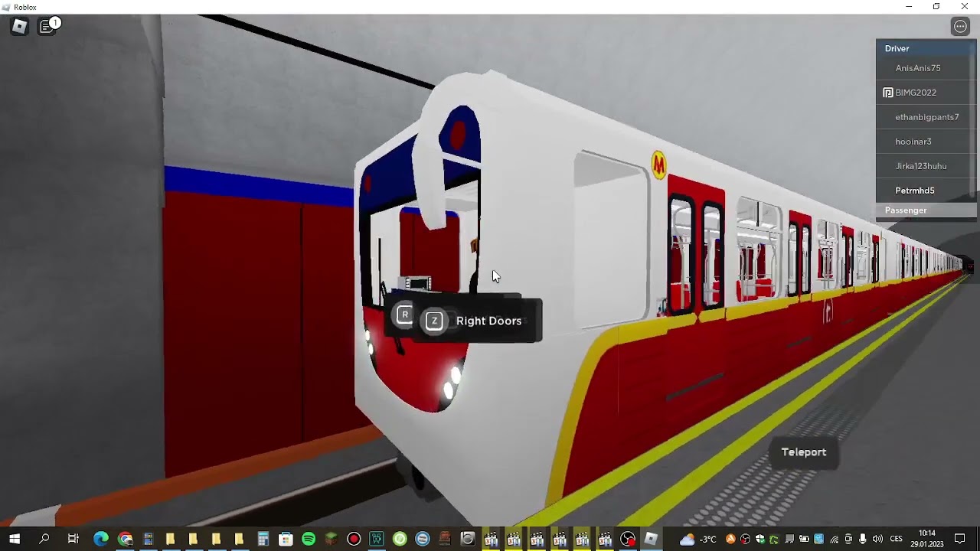Open Minecraft grass block icon in taskbar
The width and height of the screenshot is (980, 551).
click(332, 540)
